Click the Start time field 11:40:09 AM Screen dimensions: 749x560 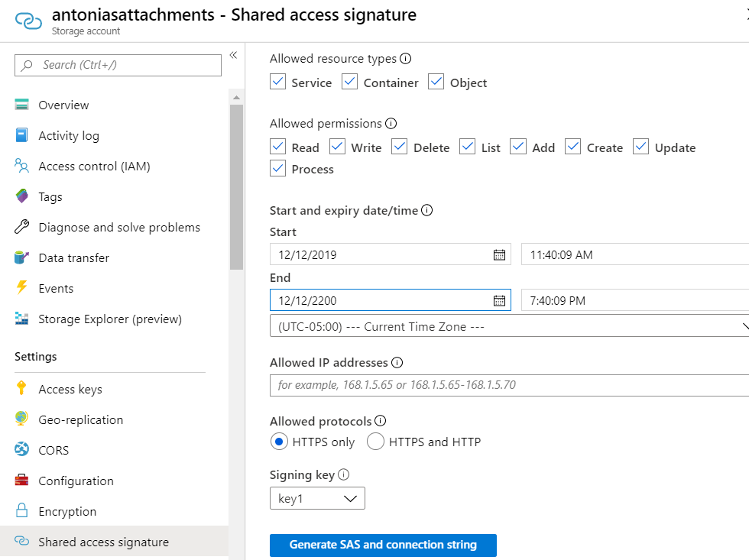(x=635, y=254)
